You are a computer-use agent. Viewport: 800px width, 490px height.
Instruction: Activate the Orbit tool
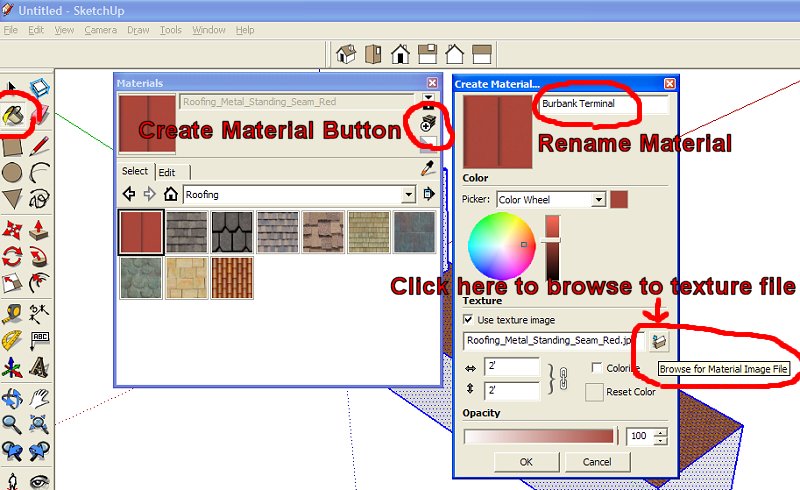tap(12, 398)
